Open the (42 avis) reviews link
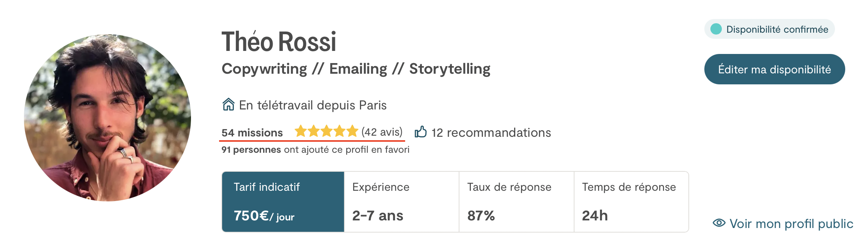The image size is (868, 247). pos(382,132)
